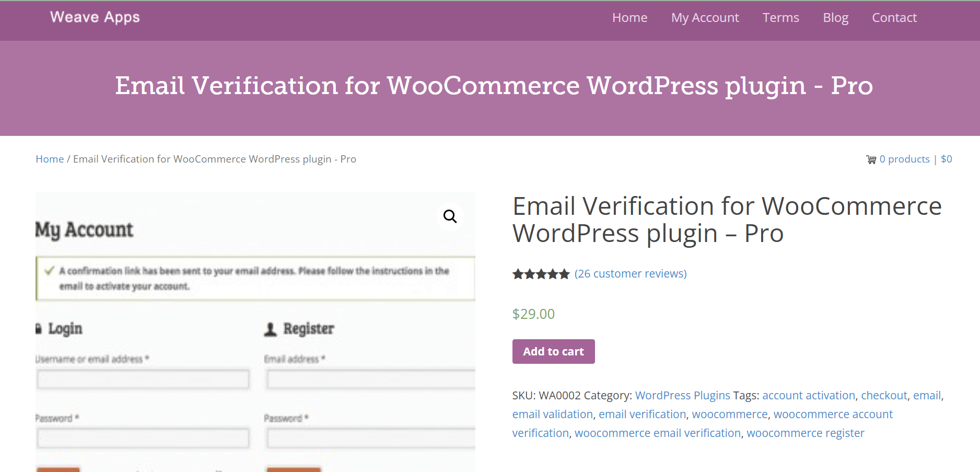The height and width of the screenshot is (472, 980).
Task: Click the checkout tag
Action: [884, 395]
